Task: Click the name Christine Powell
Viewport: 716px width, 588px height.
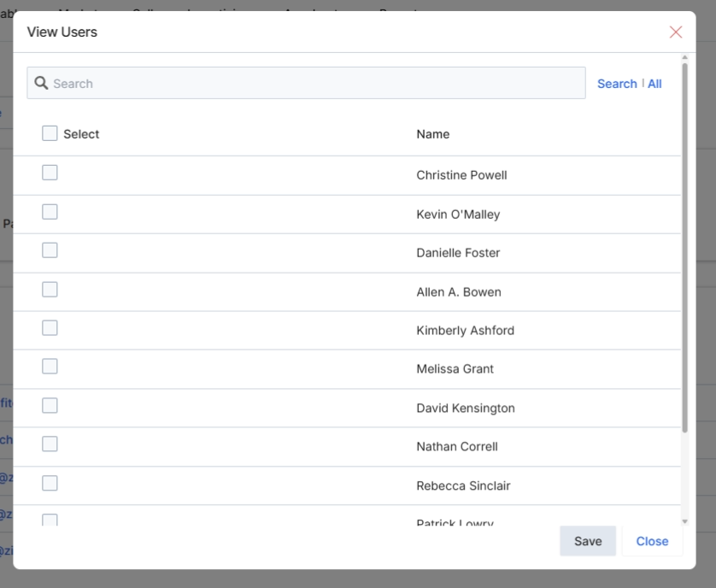Action: pos(461,175)
